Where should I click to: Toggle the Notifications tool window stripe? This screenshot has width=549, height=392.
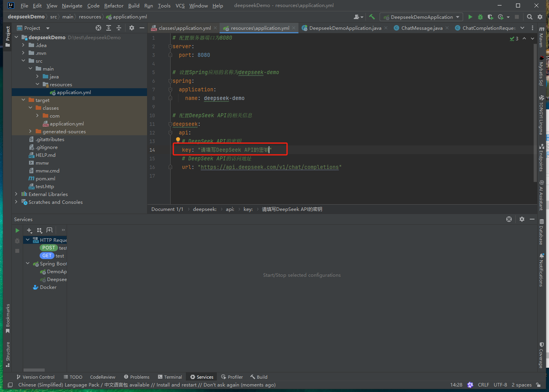click(541, 270)
